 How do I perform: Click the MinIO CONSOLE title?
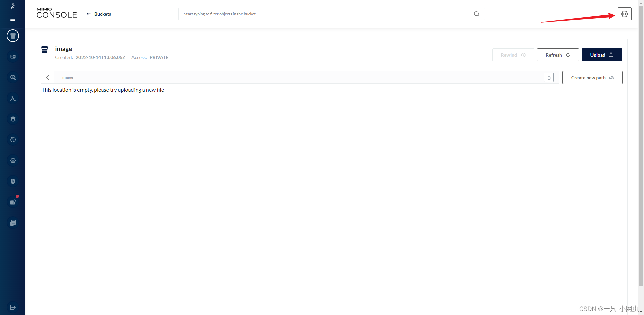tap(57, 13)
